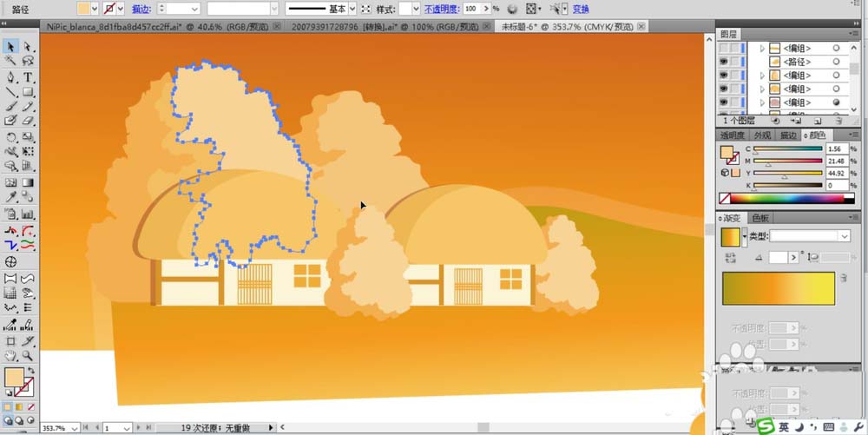Screen dimensions: 868x435
Task: Click the trash icon in Layers panel
Action: point(838,122)
